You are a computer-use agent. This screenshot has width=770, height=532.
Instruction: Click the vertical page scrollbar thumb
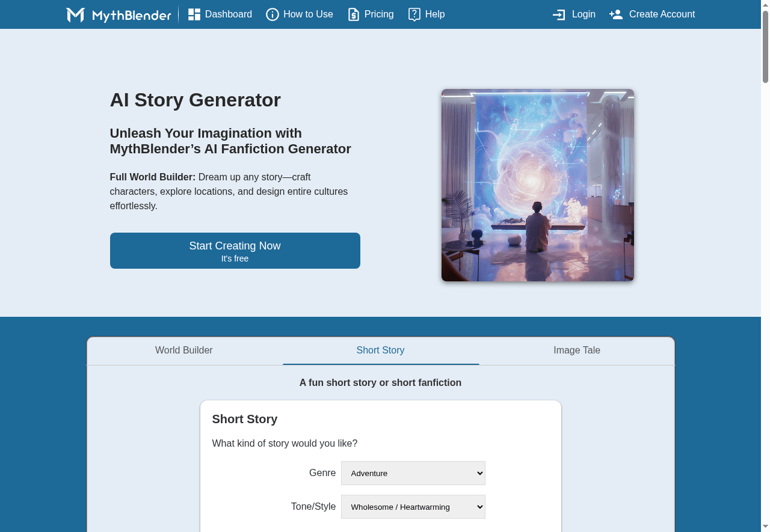[x=765, y=48]
